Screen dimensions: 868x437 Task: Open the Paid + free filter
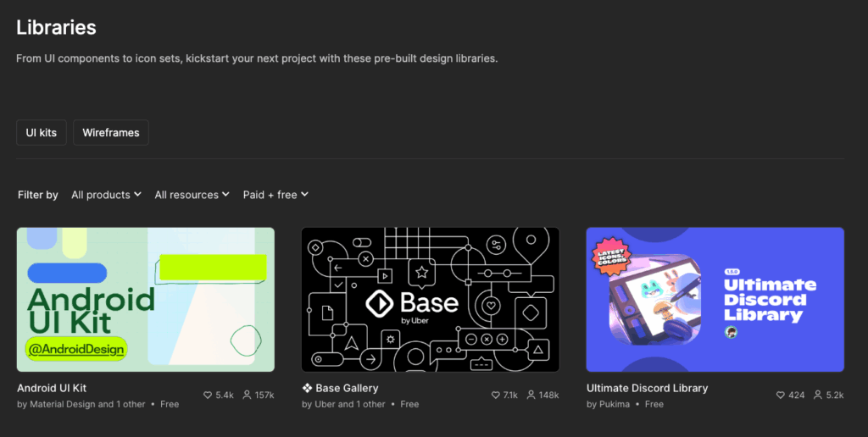[x=275, y=195]
